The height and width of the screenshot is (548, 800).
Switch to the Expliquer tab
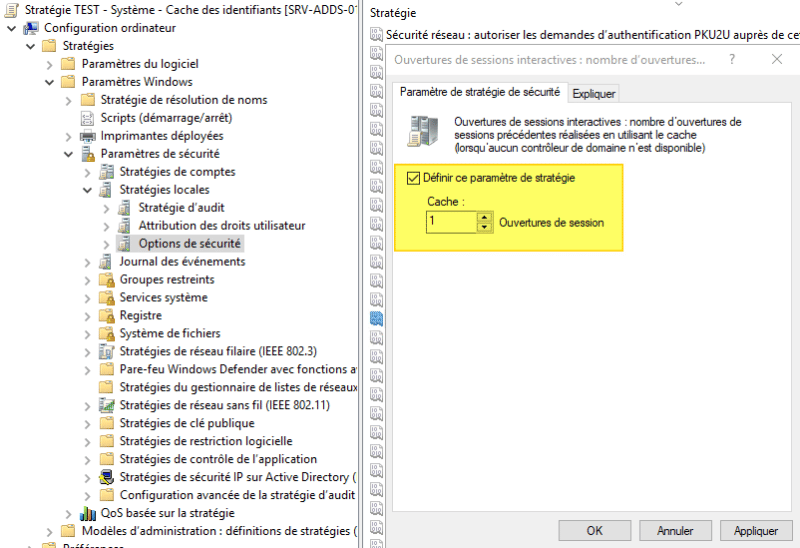pos(594,94)
